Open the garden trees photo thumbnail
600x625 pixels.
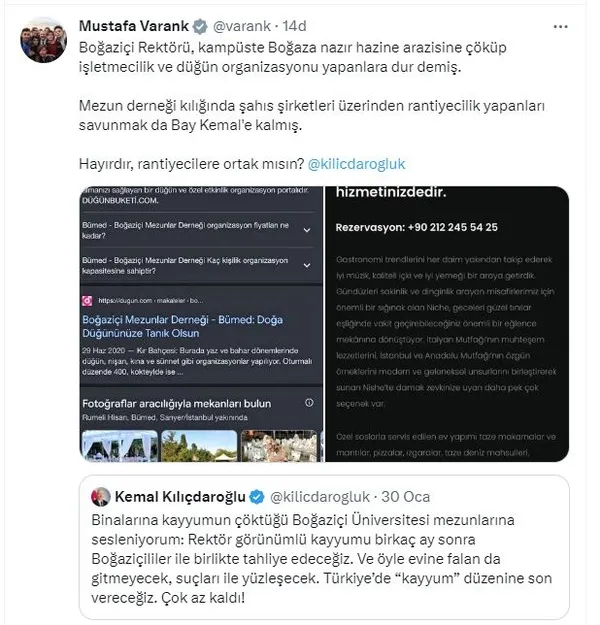click(x=199, y=446)
